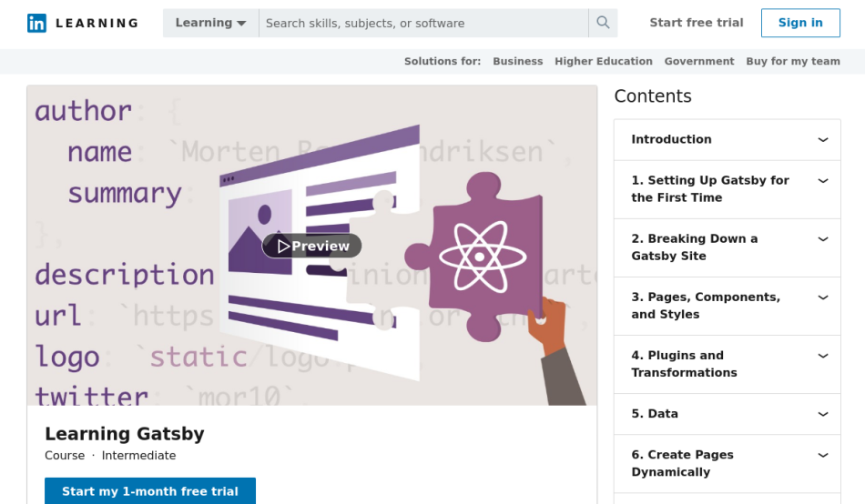
Task: Play the course Preview video
Action: 312,246
